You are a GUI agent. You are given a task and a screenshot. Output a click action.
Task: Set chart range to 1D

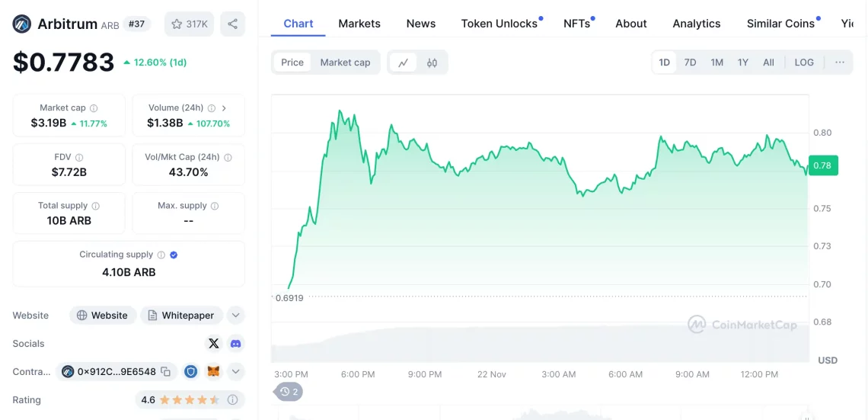[x=664, y=62]
